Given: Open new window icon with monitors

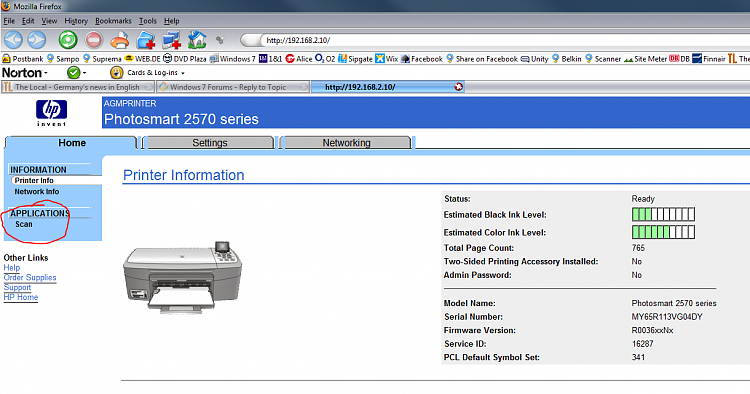Looking at the screenshot, I should (171, 40).
